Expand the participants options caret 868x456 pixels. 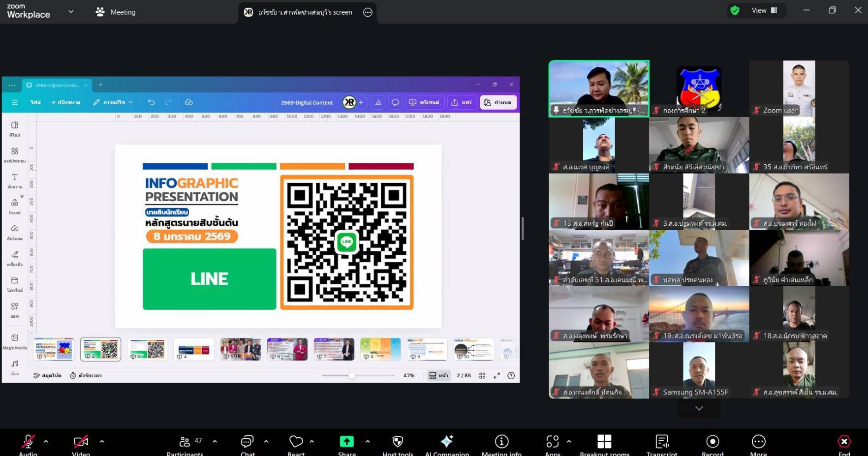215,441
